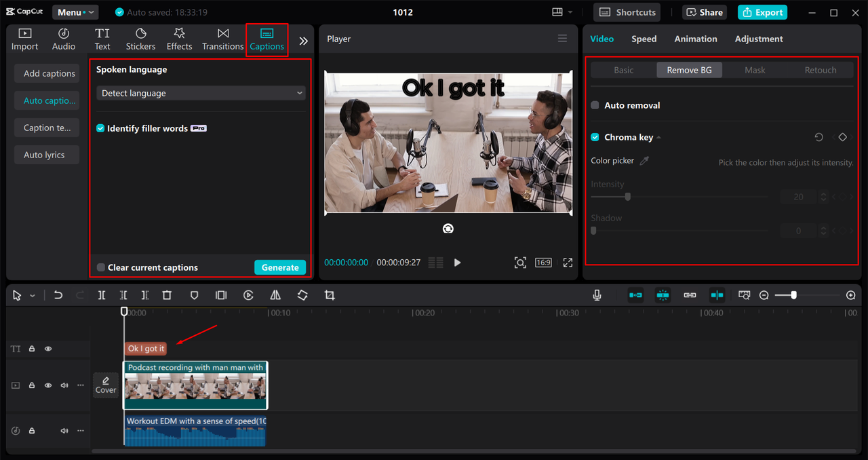Image resolution: width=868 pixels, height=460 pixels.
Task: Mute the video track audio
Action: point(64,385)
